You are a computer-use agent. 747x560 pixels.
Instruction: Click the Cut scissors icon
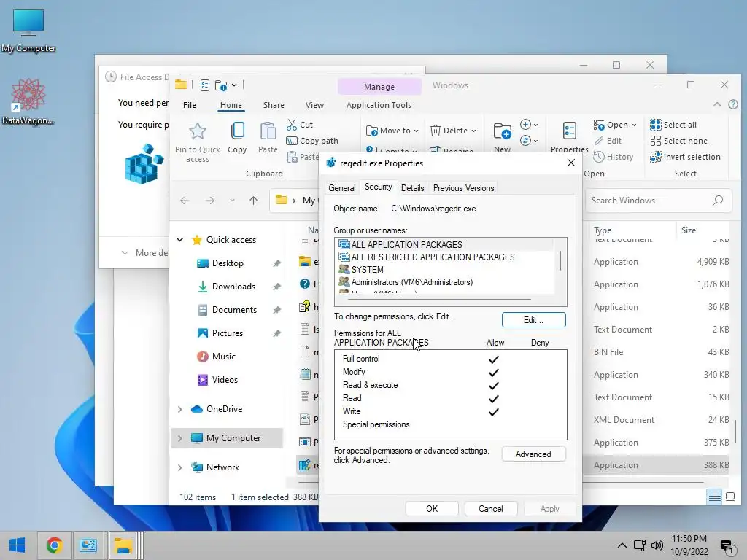coord(292,125)
